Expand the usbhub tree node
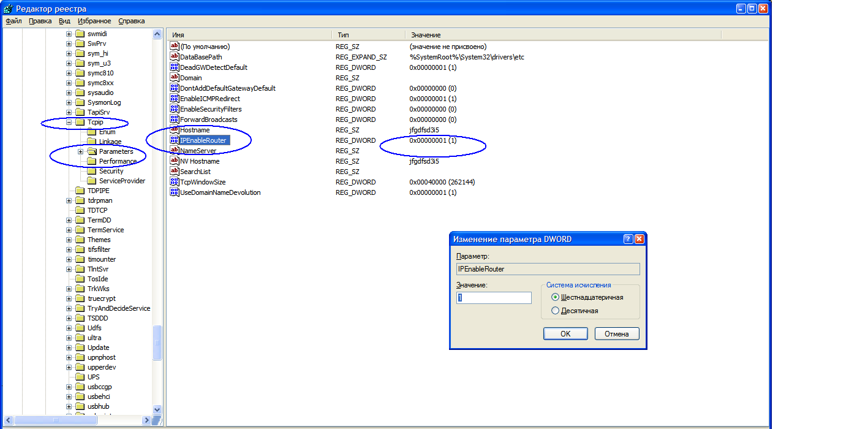 pos(69,406)
